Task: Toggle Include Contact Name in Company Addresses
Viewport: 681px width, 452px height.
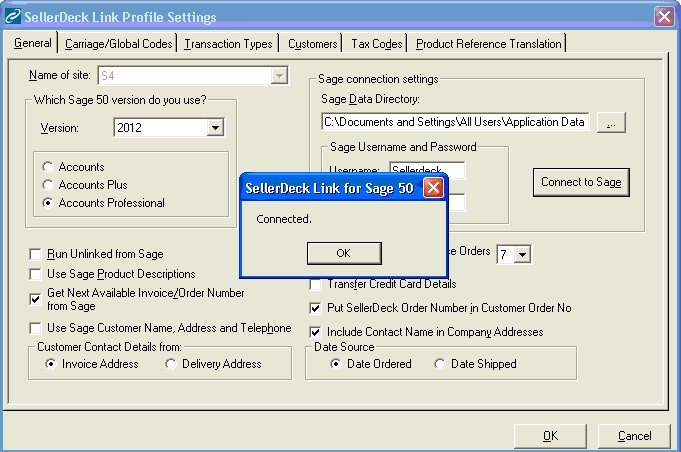Action: tap(317, 332)
